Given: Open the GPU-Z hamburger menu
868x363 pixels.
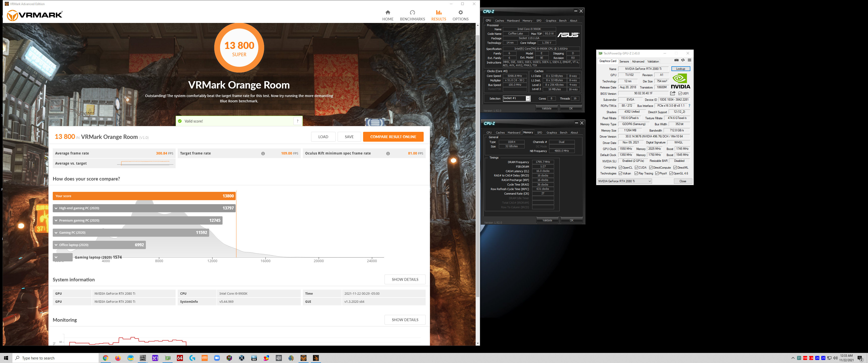Looking at the screenshot, I should tap(689, 60).
